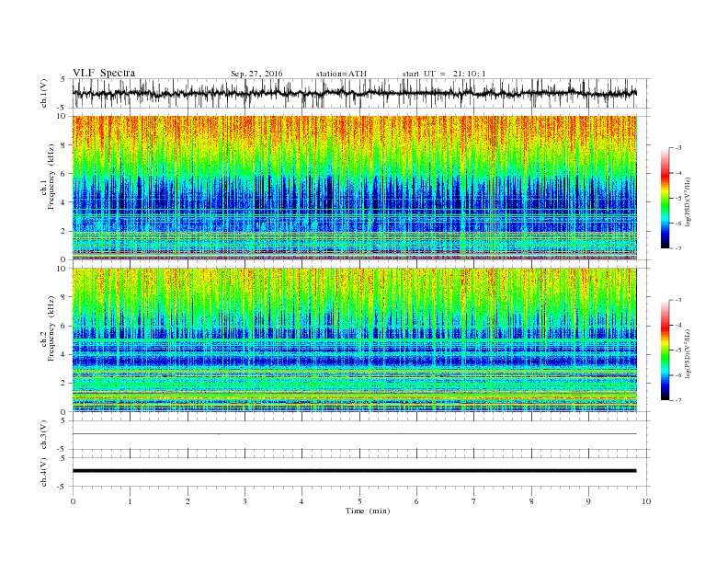The width and height of the screenshot is (728, 563).
Task: Click the thick black ch.4 voltage trace
Action: pos(354,471)
